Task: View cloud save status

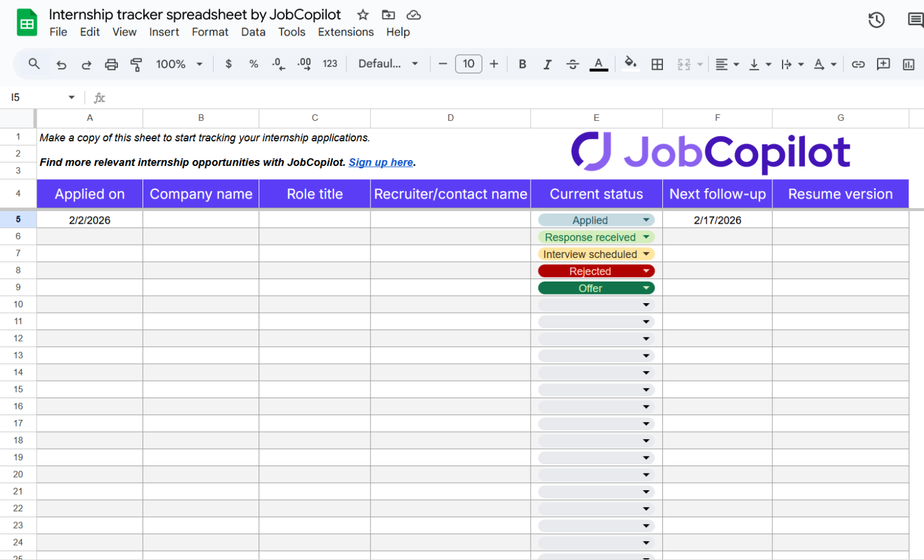Action: coord(414,15)
